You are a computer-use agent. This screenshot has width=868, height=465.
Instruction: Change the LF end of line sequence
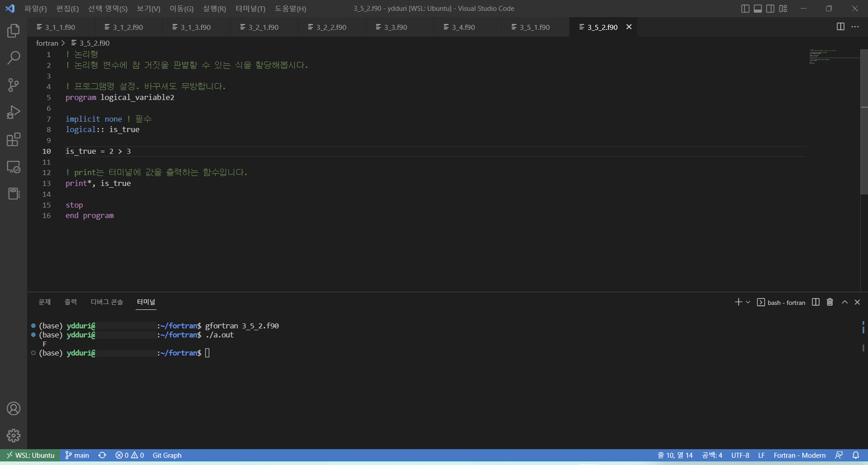pyautogui.click(x=761, y=455)
